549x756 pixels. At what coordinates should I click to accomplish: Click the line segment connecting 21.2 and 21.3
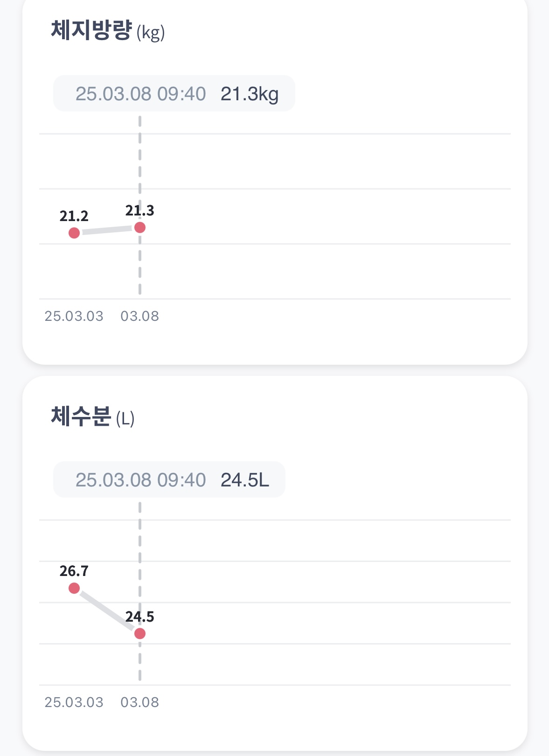coord(107,230)
